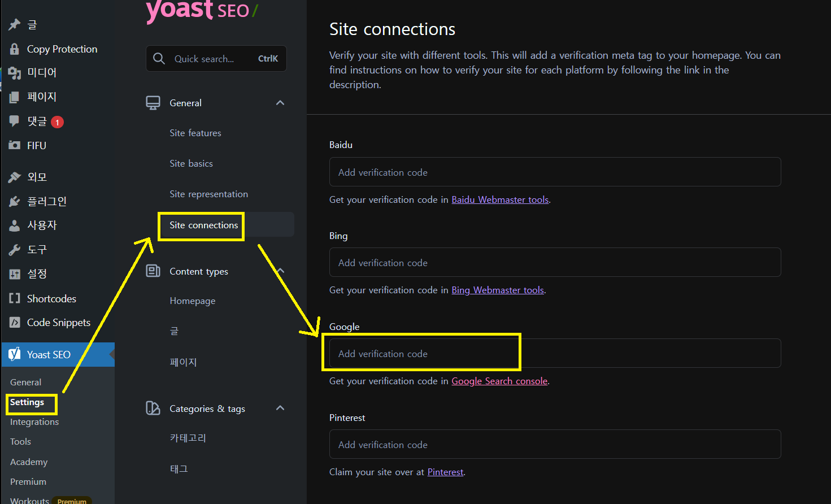Click the 사용자 user icon
The height and width of the screenshot is (504, 831).
[x=15, y=225]
